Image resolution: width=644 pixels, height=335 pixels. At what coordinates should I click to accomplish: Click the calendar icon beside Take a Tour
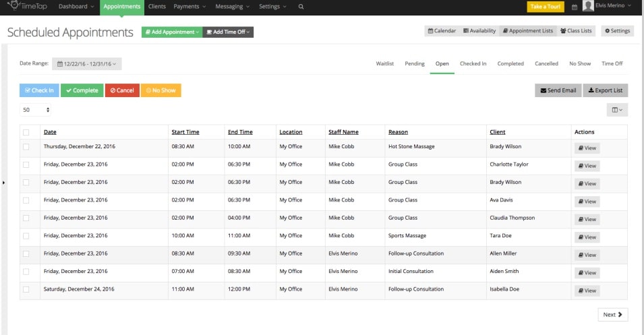(574, 7)
